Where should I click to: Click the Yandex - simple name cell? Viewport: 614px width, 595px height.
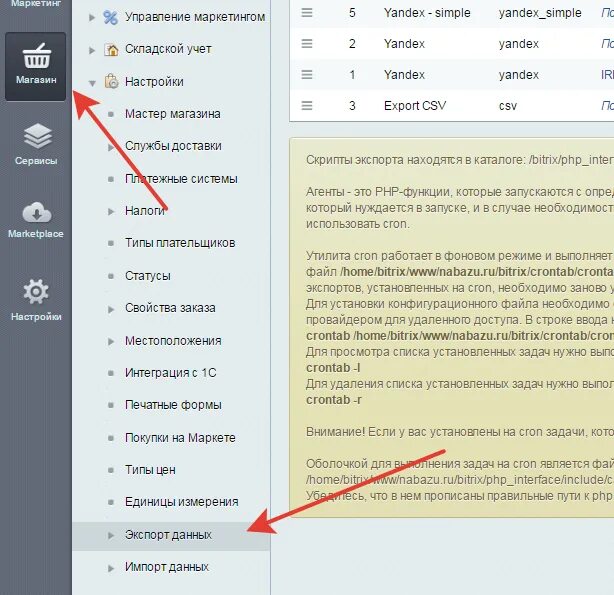pos(427,13)
